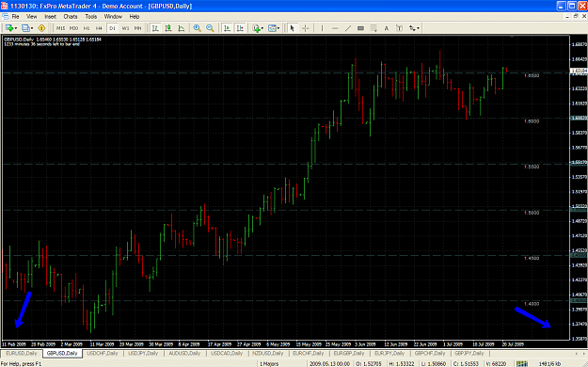The image size is (588, 367).
Task: Select the Cursor arrow tool
Action: 293,28
